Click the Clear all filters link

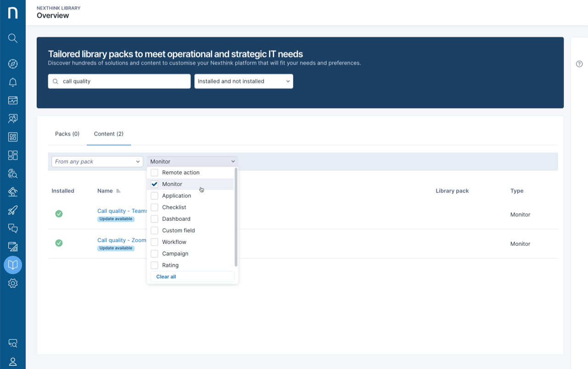(x=165, y=276)
